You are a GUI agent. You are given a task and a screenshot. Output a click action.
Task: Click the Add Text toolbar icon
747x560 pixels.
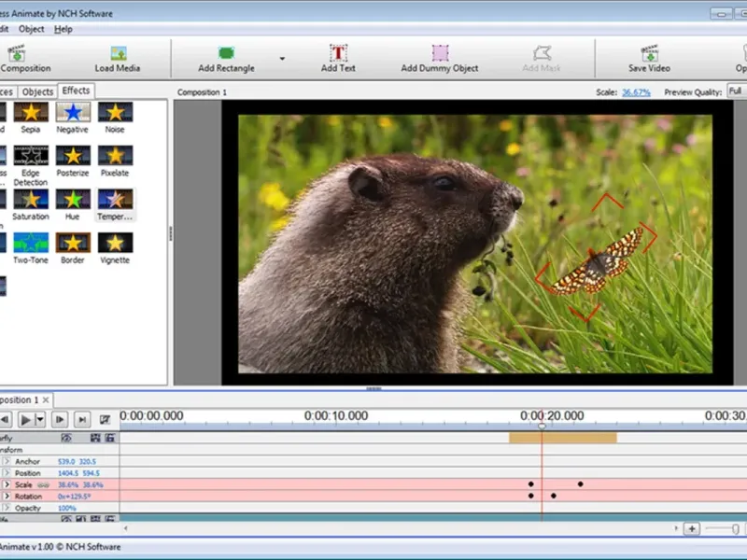[338, 54]
